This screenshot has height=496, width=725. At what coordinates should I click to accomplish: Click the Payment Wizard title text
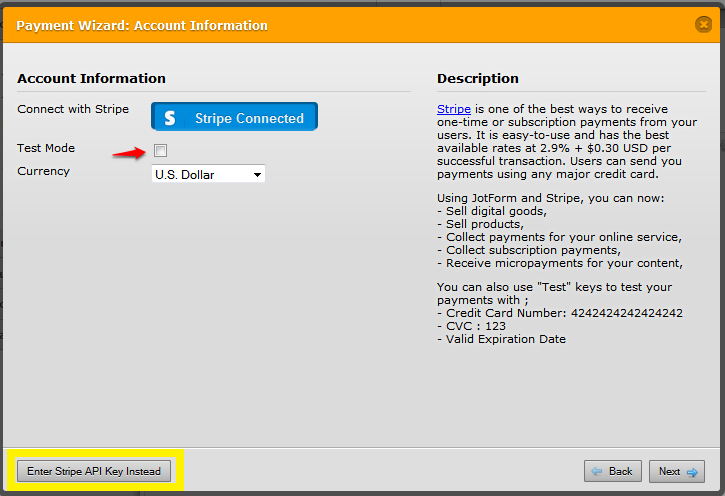tap(142, 25)
